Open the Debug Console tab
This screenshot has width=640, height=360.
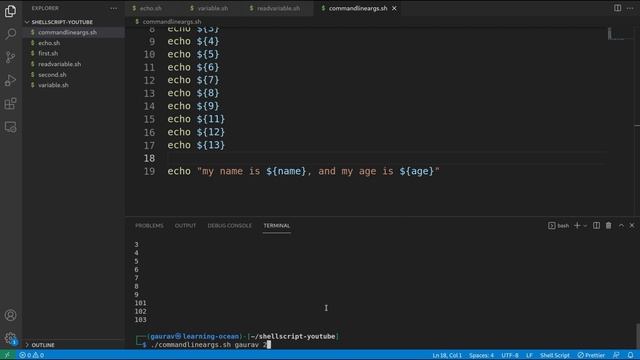pyautogui.click(x=229, y=226)
